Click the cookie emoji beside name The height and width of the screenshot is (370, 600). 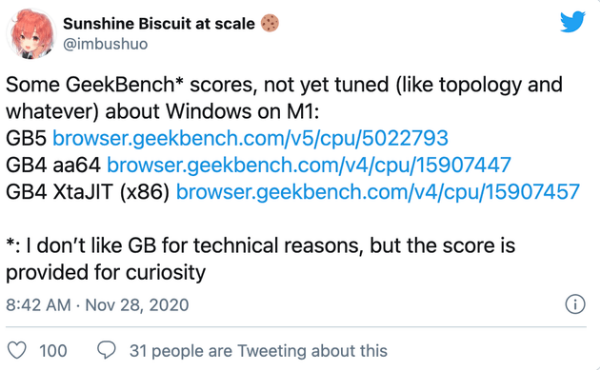(270, 23)
